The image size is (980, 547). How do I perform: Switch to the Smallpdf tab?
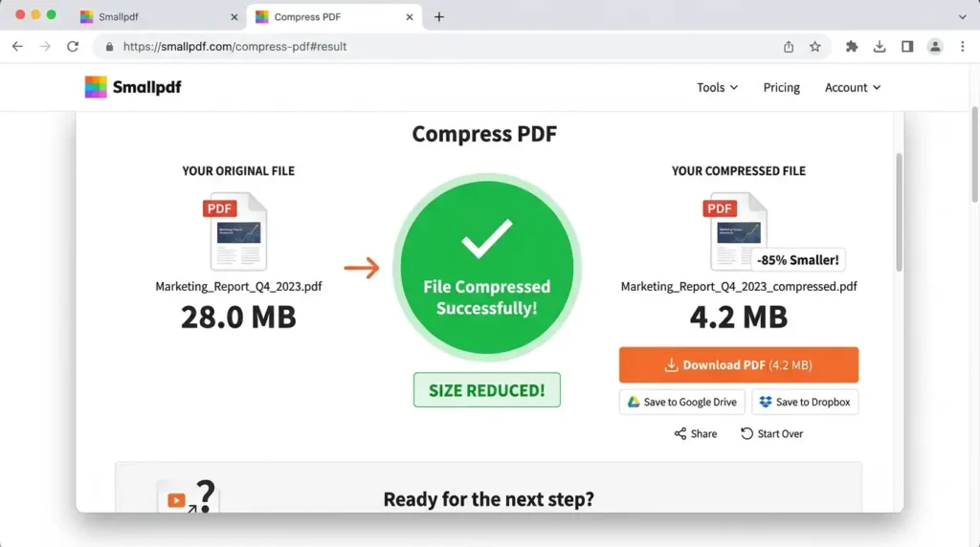160,17
